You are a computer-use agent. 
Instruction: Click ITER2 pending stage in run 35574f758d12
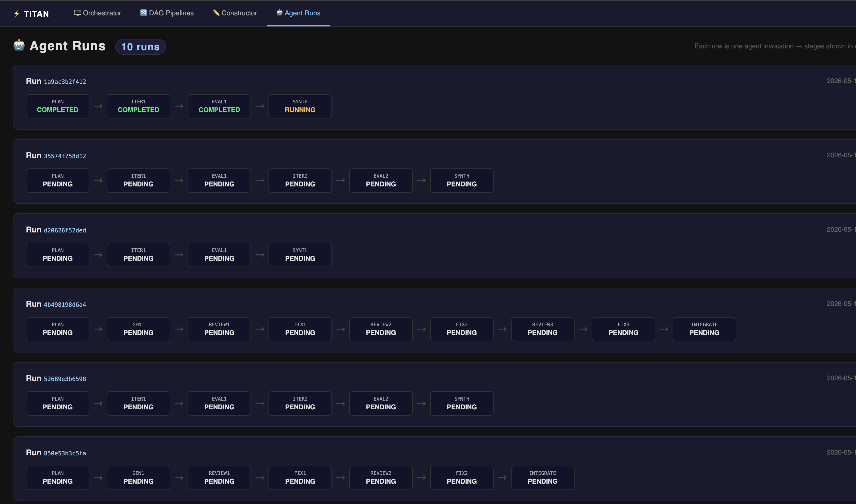tap(300, 181)
